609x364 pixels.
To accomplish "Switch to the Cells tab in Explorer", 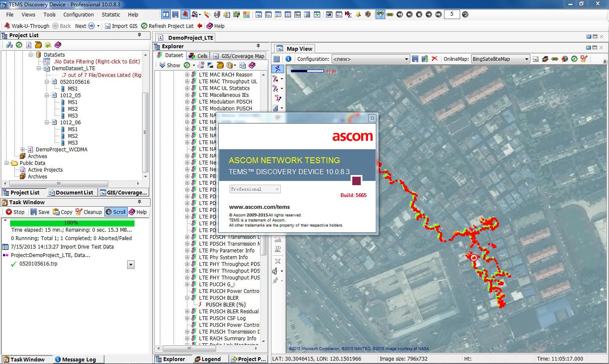I will [198, 56].
